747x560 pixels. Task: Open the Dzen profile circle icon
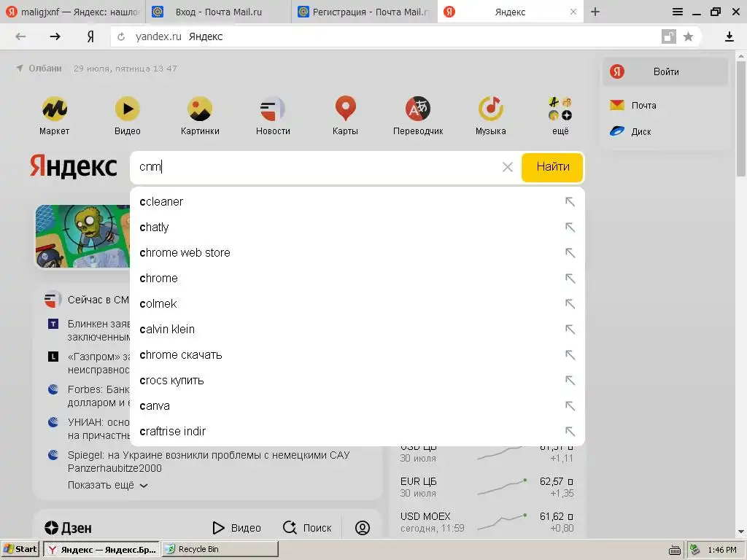(363, 528)
